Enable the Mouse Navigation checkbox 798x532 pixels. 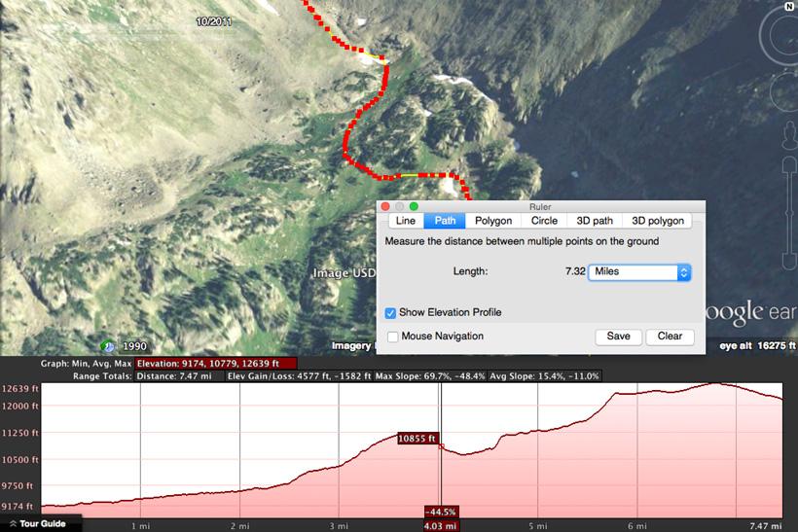click(391, 337)
